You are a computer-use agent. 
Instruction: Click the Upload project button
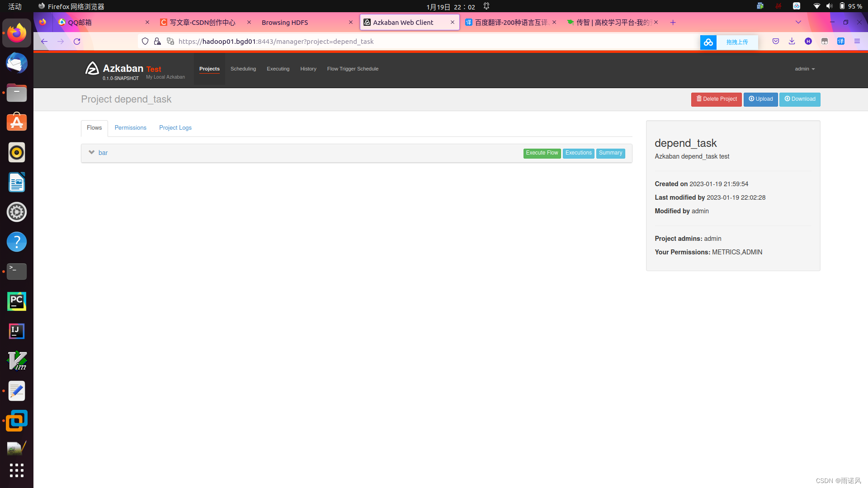point(760,99)
